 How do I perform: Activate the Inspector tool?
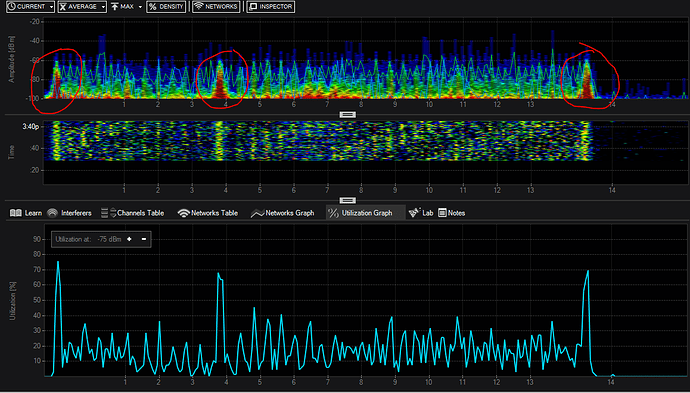click(x=270, y=7)
